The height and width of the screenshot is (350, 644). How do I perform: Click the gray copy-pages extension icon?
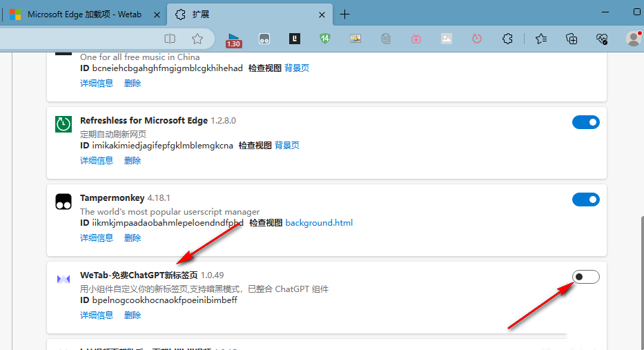point(385,39)
